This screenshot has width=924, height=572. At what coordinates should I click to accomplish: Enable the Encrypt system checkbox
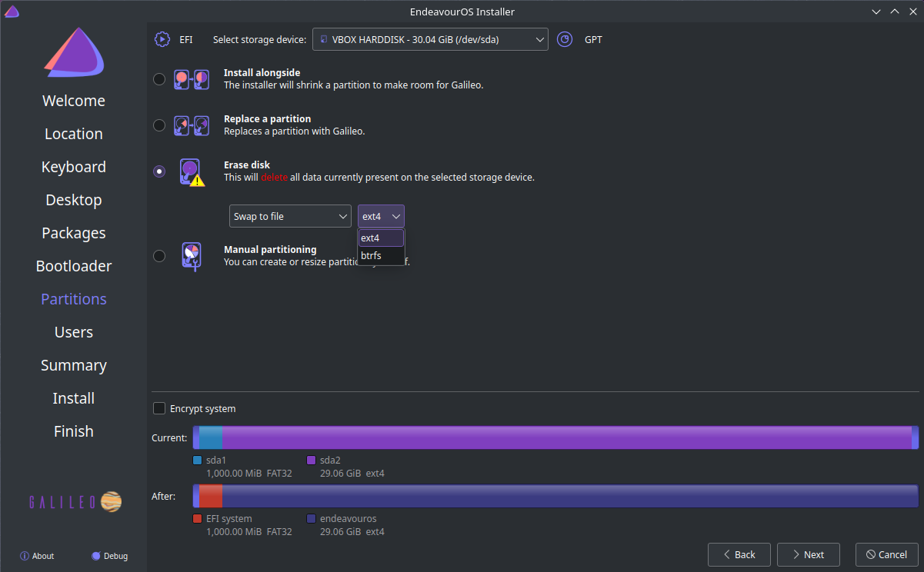click(159, 408)
